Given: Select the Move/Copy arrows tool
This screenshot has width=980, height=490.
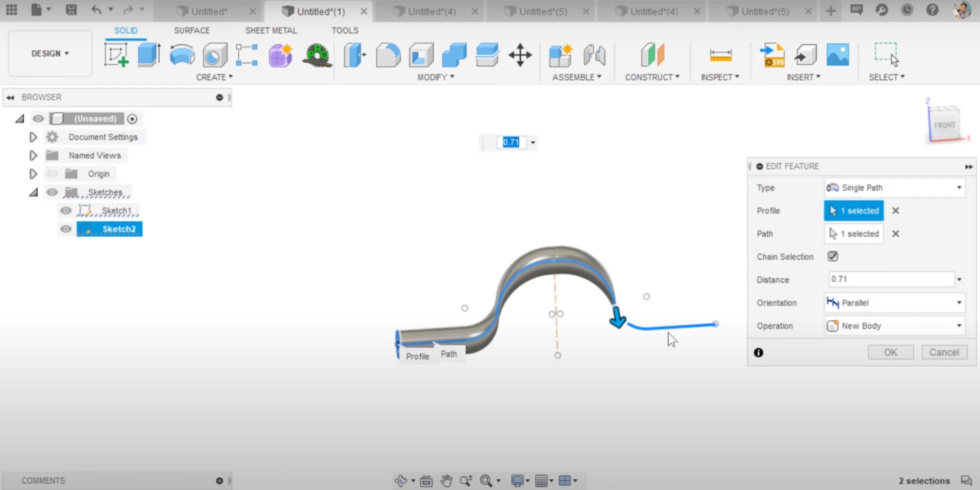Looking at the screenshot, I should coord(520,55).
